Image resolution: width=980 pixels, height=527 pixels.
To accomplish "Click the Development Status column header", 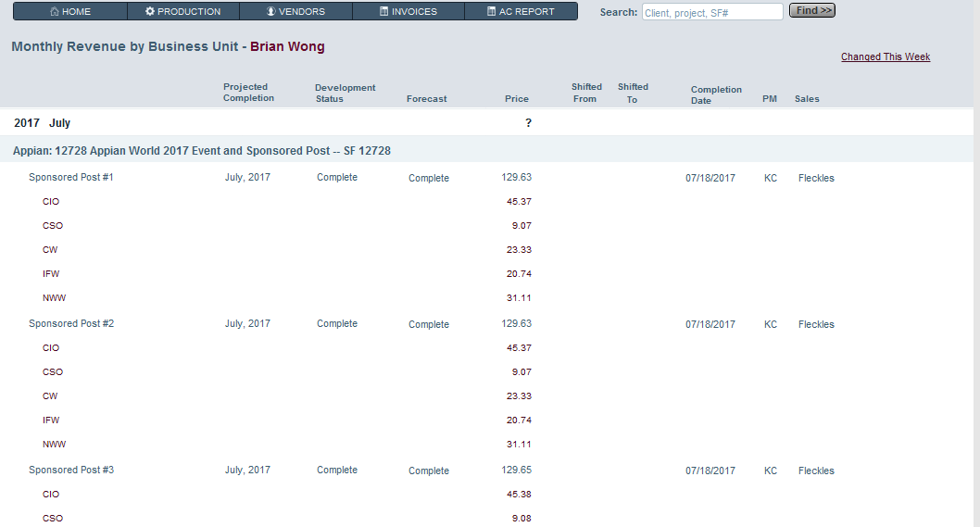I will coord(345,94).
